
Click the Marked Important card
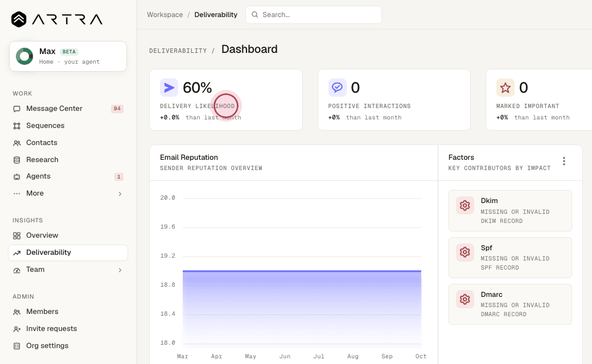[538, 100]
